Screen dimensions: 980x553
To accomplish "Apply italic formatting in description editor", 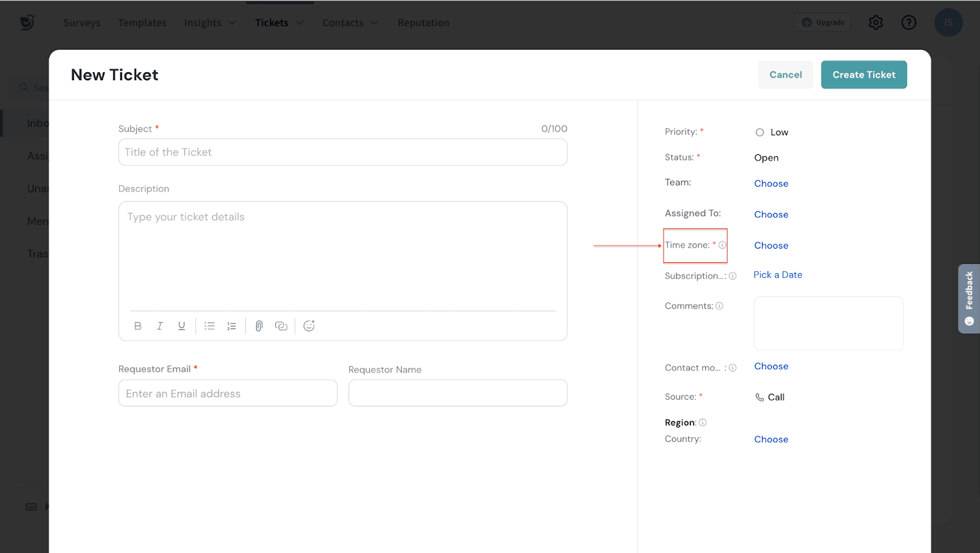I will click(160, 326).
